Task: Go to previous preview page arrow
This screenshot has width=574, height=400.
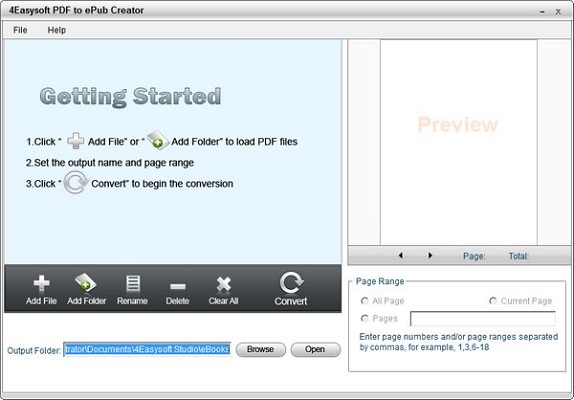Action: tap(401, 255)
